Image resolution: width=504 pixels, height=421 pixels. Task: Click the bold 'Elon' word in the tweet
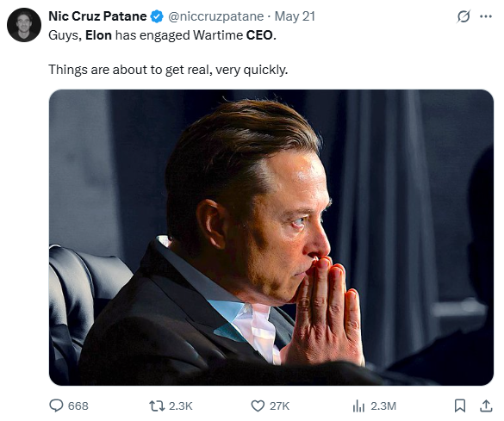coord(99,35)
